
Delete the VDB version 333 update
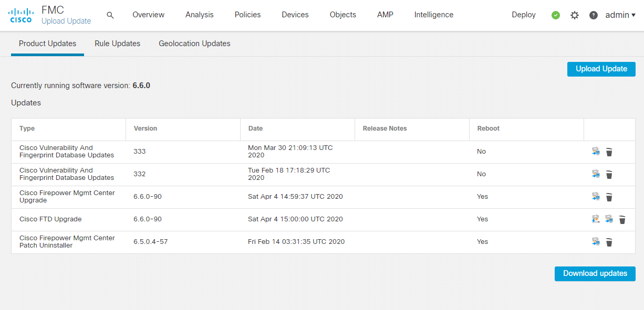pyautogui.click(x=609, y=152)
